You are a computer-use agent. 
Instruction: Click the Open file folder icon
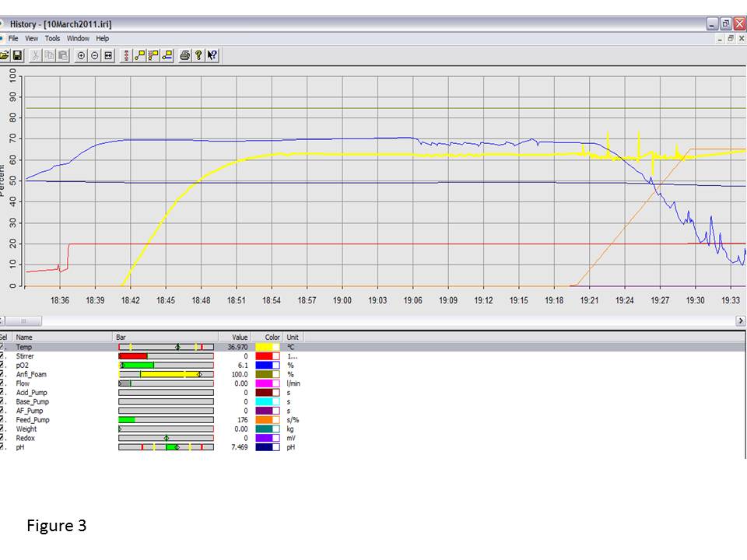(x=5, y=55)
